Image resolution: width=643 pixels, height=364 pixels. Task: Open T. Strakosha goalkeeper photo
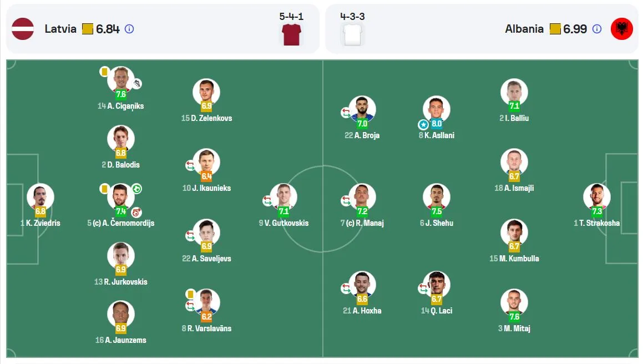(596, 196)
